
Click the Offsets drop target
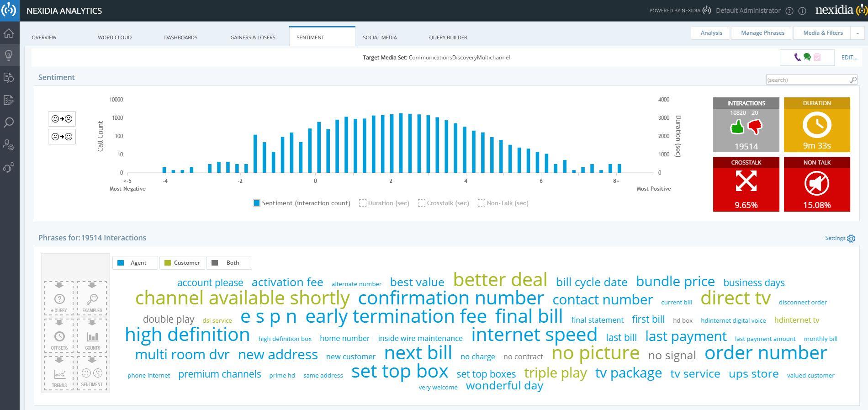(58, 335)
